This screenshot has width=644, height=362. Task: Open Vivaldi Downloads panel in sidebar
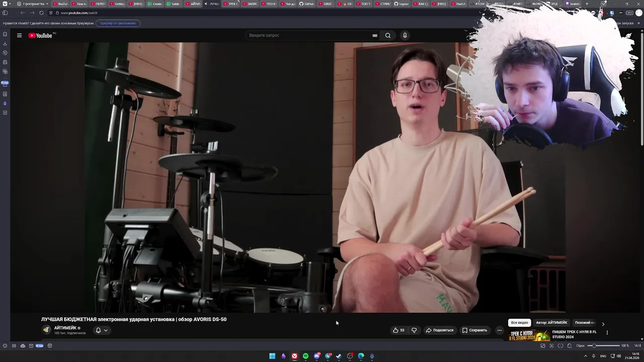click(5, 43)
